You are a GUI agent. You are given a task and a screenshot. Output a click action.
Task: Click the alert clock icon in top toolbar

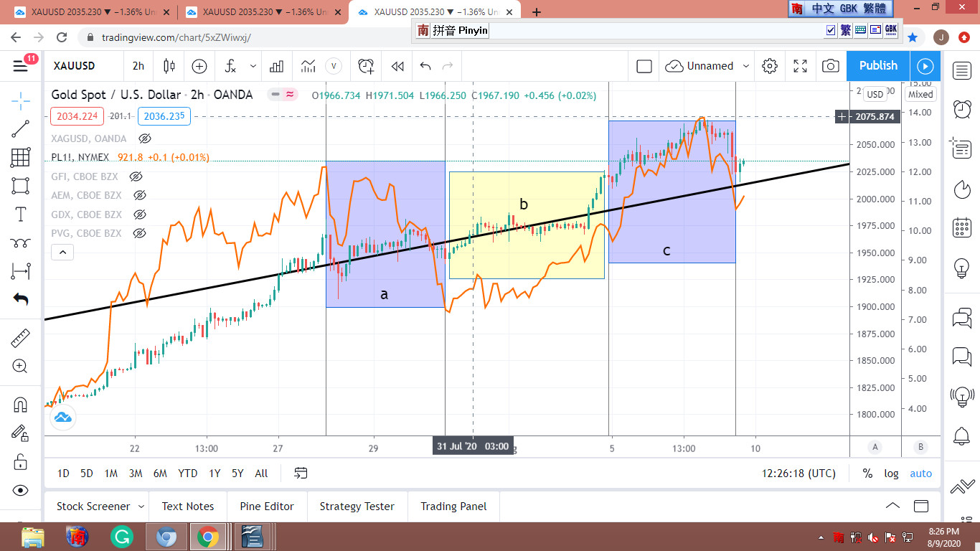pos(366,66)
